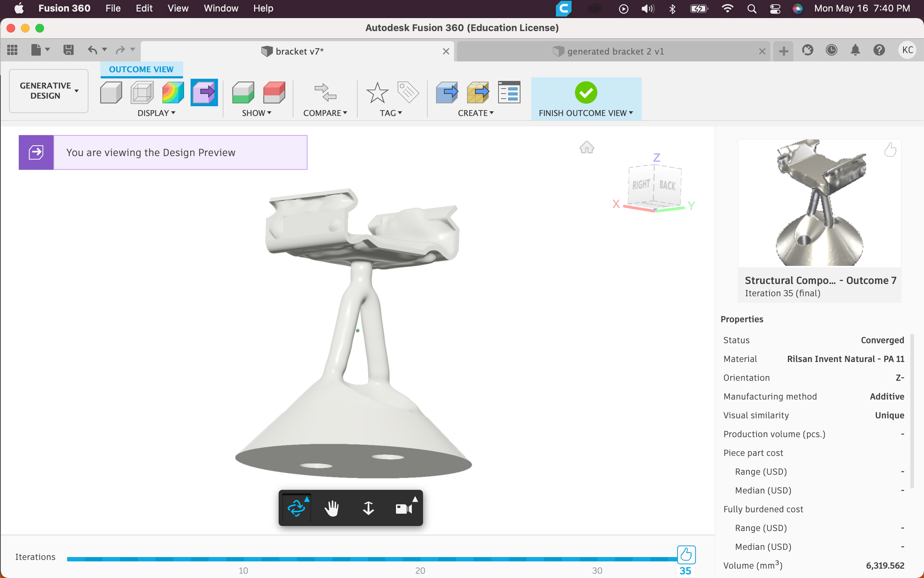This screenshot has height=578, width=924.
Task: Mark this outcome with the star tag
Action: 377,92
